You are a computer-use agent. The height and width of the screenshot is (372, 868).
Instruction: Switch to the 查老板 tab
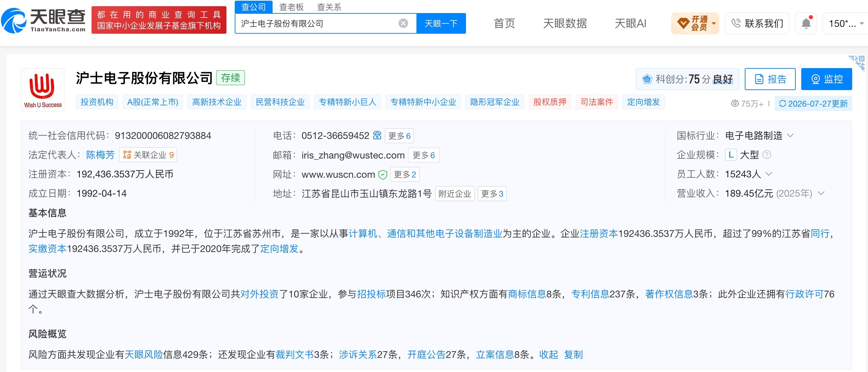coord(291,7)
